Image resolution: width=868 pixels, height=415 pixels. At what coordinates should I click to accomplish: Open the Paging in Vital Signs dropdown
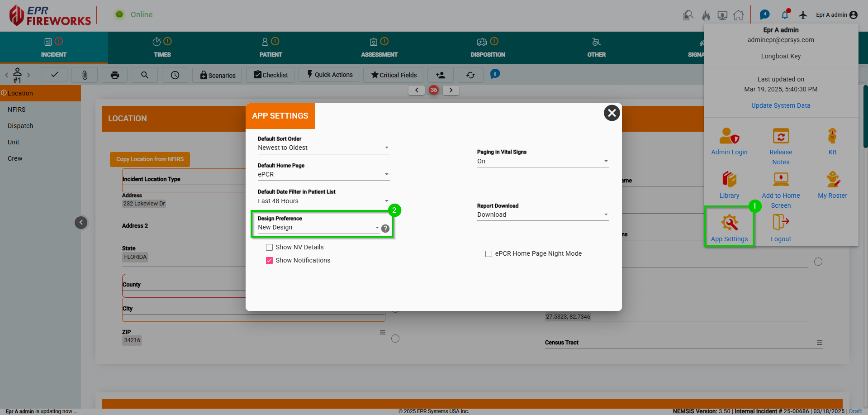(543, 162)
